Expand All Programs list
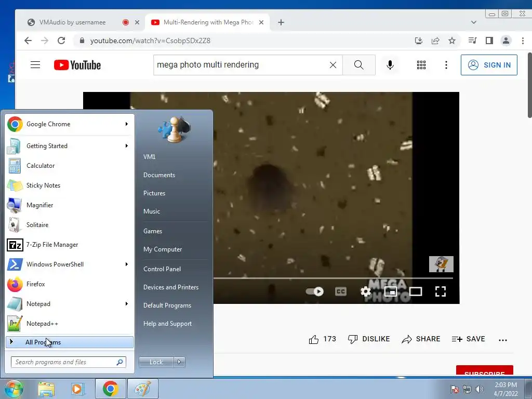 (x=69, y=342)
